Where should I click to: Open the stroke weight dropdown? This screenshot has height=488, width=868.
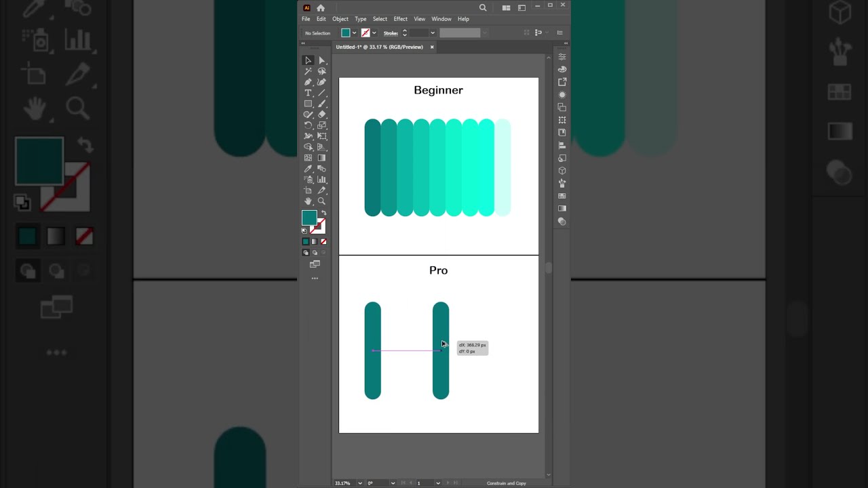coord(433,33)
